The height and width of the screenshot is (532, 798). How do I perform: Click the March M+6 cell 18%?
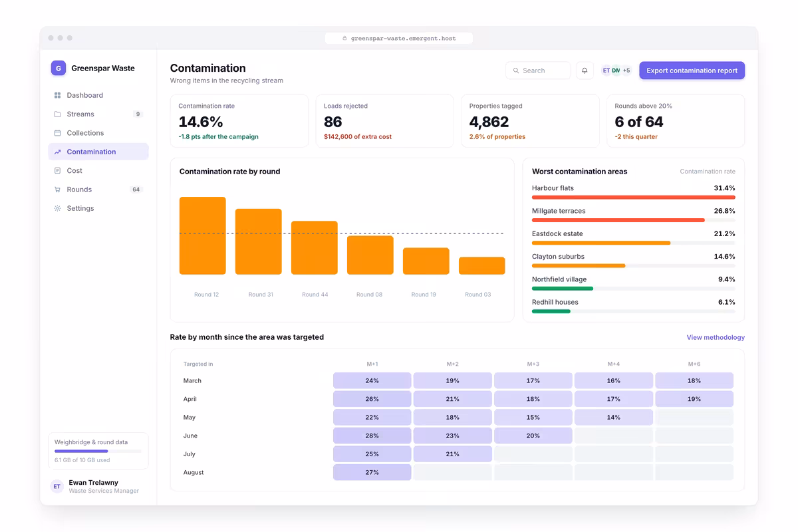tap(694, 381)
